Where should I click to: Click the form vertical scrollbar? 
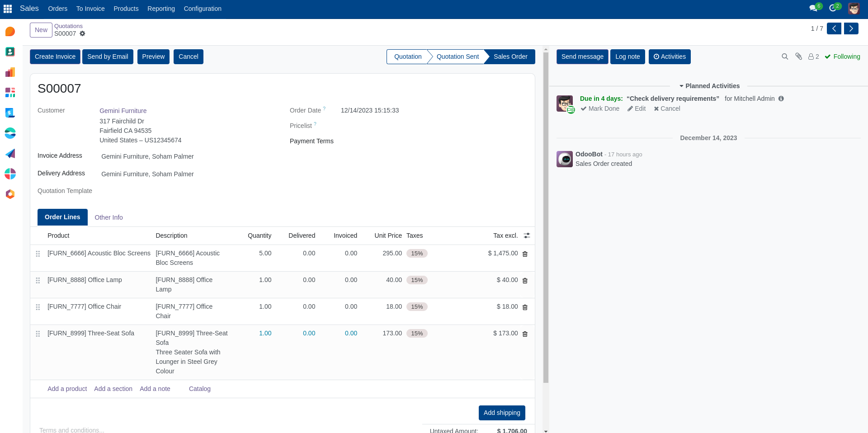click(546, 217)
